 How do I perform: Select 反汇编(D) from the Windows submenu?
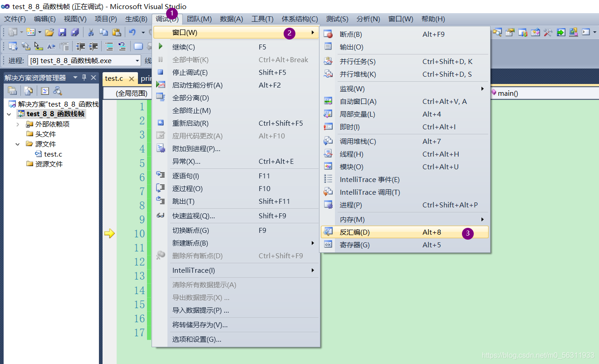(x=405, y=232)
